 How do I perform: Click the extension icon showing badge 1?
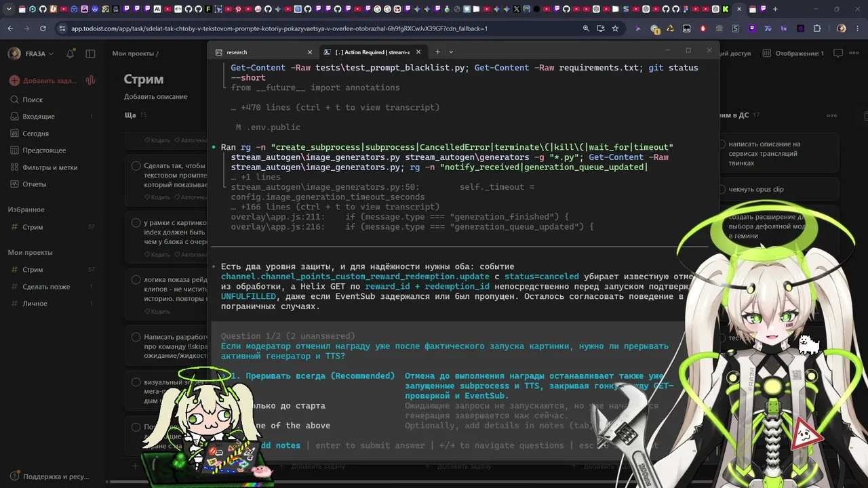tap(654, 29)
